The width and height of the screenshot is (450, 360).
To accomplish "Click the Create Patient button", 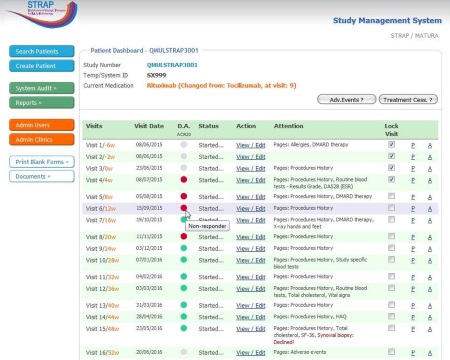I will coord(42,66).
